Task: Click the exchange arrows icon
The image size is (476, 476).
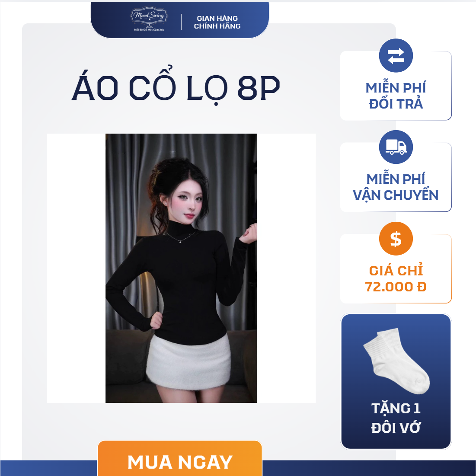Action: click(x=396, y=56)
